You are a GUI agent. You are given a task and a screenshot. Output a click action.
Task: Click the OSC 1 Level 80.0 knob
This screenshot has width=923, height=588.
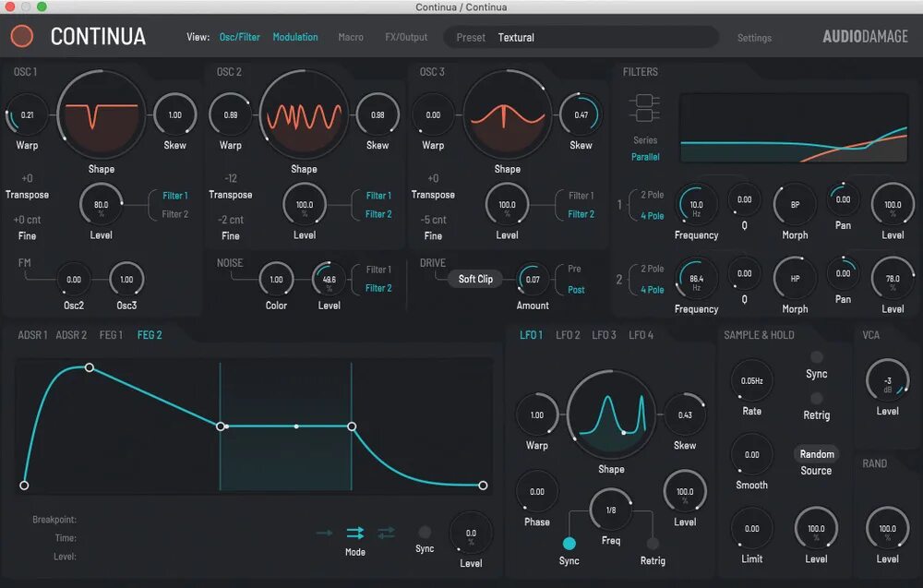pyautogui.click(x=102, y=204)
